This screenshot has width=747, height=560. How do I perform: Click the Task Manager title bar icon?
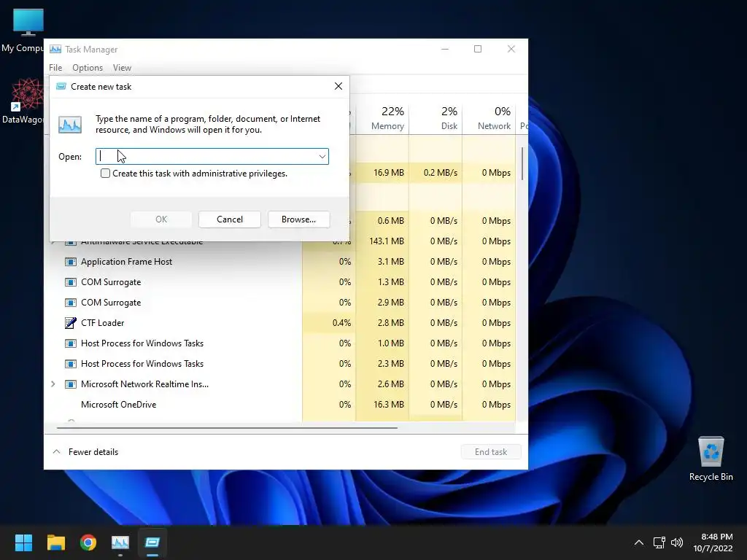point(55,49)
